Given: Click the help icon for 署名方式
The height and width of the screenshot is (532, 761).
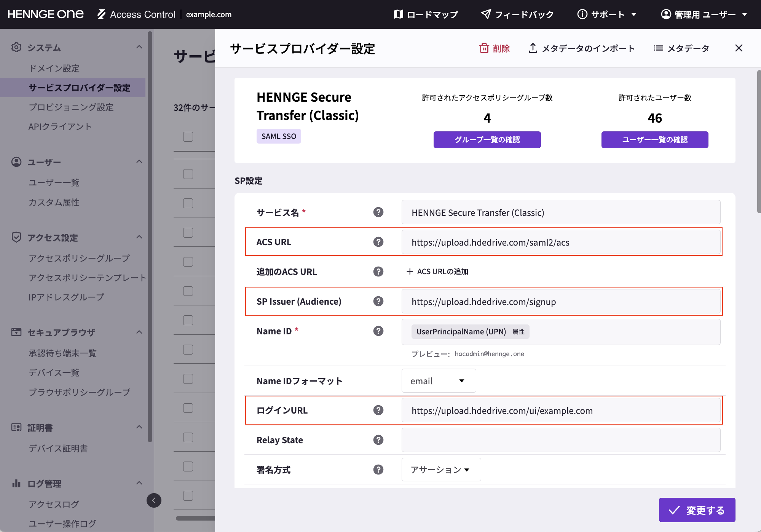Looking at the screenshot, I should click(378, 470).
